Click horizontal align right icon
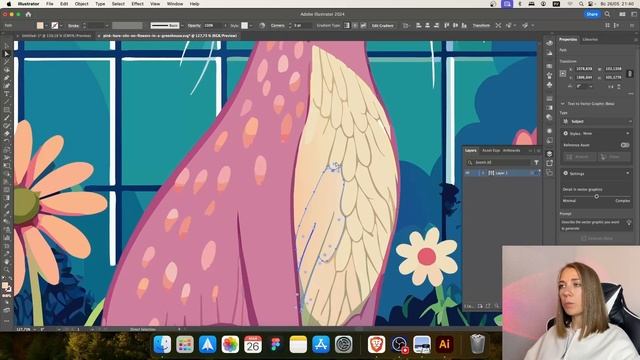This screenshot has height=360, width=640. click(x=436, y=25)
